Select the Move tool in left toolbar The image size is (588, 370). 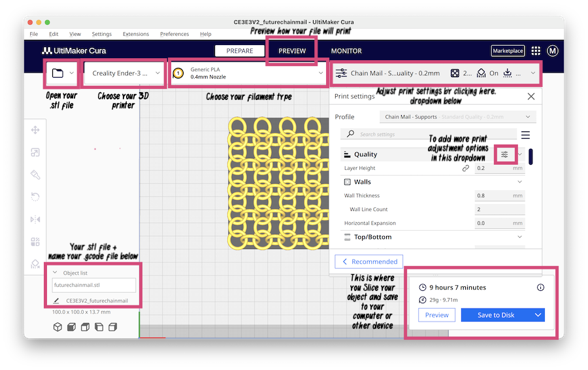(36, 130)
